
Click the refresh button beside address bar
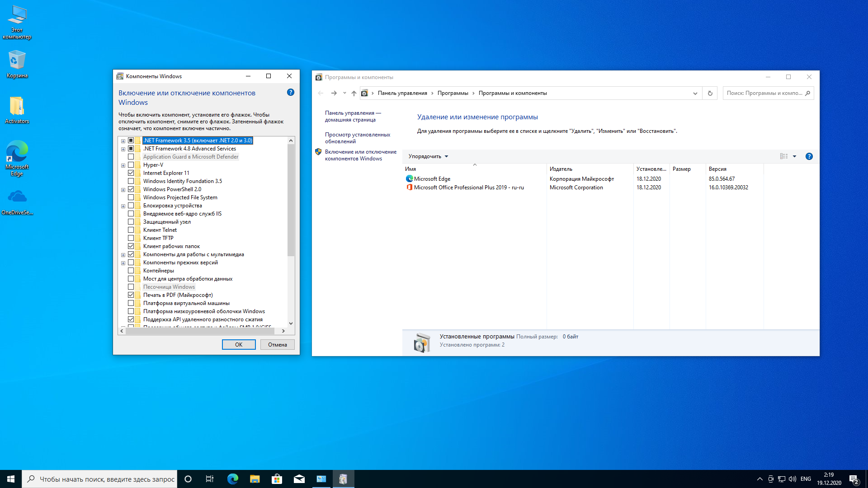click(x=710, y=93)
